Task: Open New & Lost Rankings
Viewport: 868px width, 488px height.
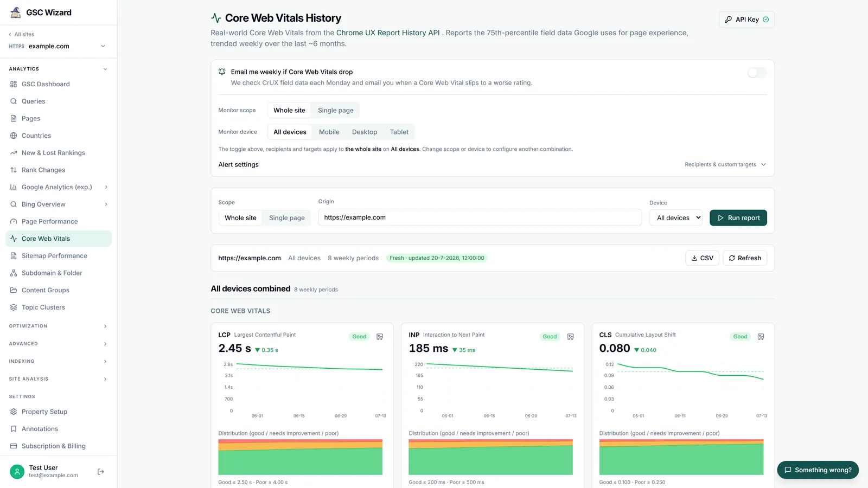Action: click(59, 153)
